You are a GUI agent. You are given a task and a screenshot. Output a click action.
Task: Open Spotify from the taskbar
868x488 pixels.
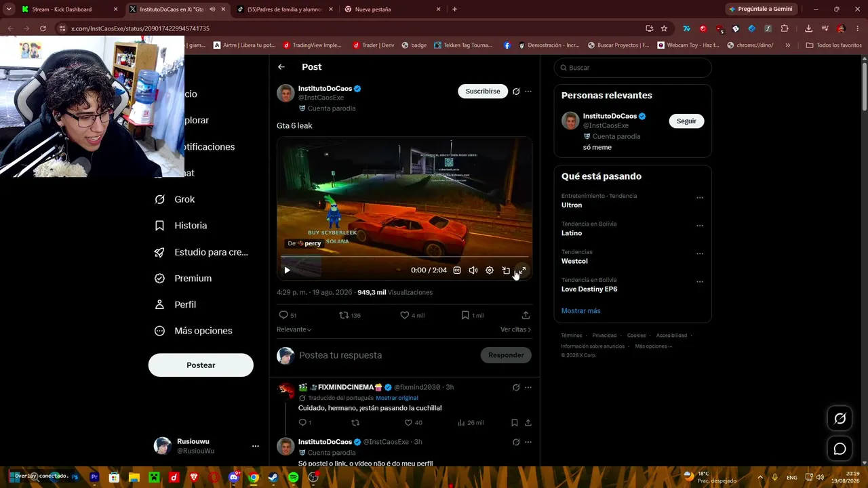point(293,477)
